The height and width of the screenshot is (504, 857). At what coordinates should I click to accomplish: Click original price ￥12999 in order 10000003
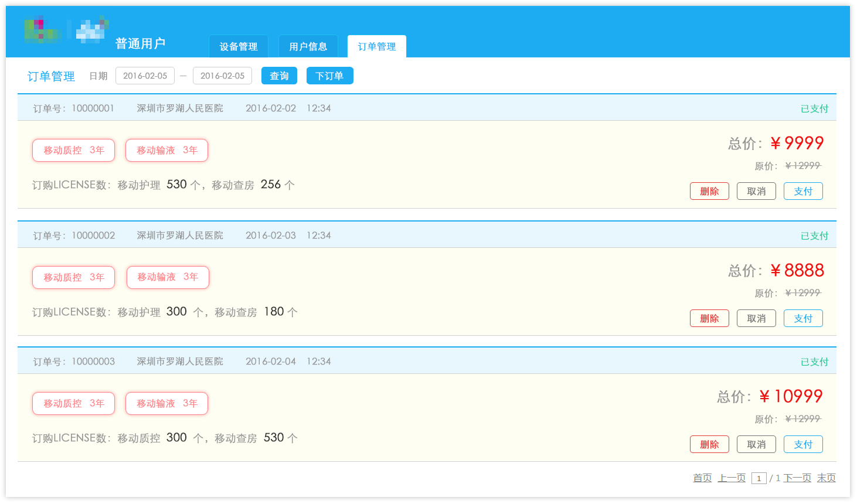click(803, 419)
